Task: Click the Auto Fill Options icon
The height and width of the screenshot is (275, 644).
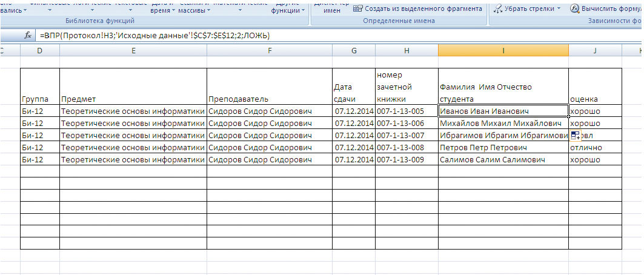Action: pyautogui.click(x=575, y=136)
